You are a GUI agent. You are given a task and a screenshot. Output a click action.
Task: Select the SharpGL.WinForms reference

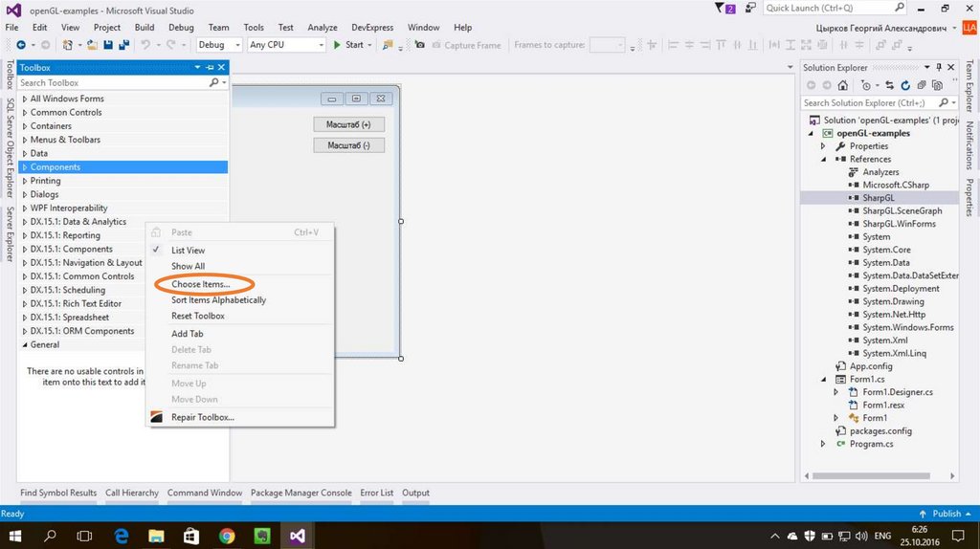pyautogui.click(x=899, y=224)
